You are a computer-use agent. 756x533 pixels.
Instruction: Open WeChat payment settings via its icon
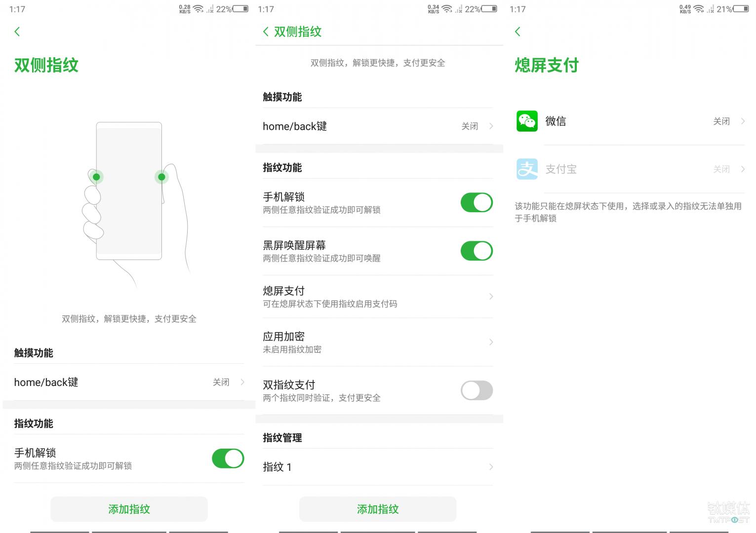526,121
